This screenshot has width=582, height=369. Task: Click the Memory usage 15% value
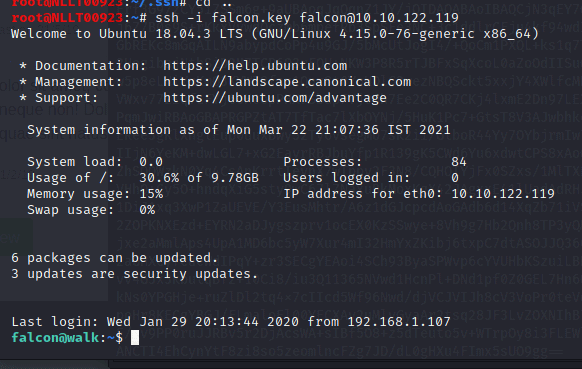pyautogui.click(x=151, y=194)
